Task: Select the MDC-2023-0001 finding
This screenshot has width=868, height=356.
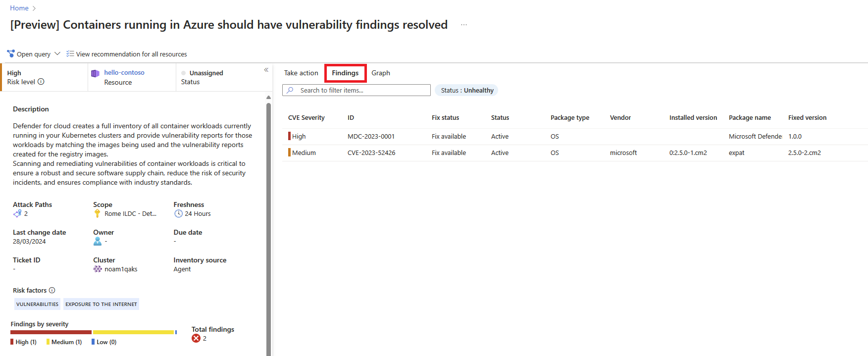Action: pyautogui.click(x=371, y=136)
